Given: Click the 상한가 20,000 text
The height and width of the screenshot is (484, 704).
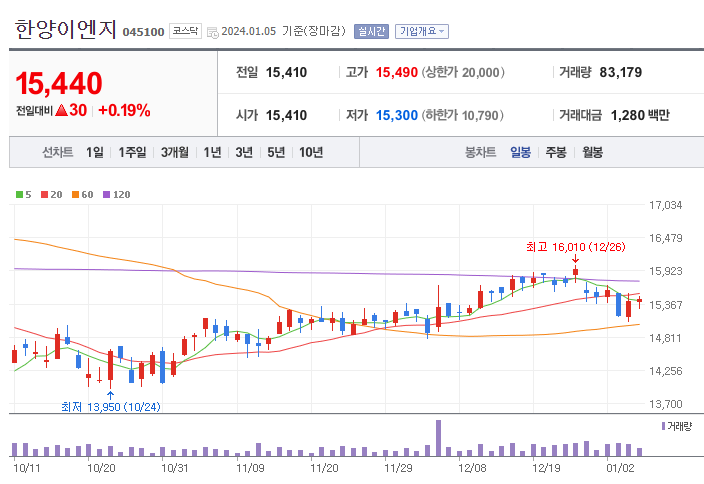Looking at the screenshot, I should coord(462,72).
